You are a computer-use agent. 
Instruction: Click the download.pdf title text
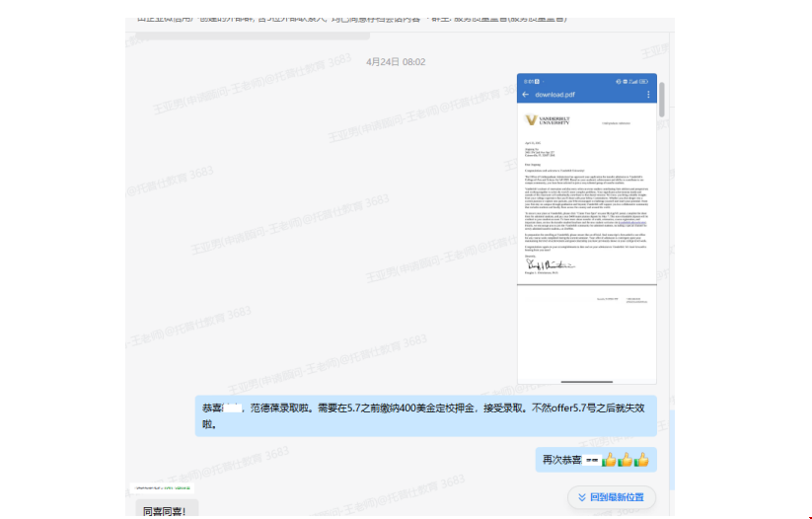click(x=554, y=95)
